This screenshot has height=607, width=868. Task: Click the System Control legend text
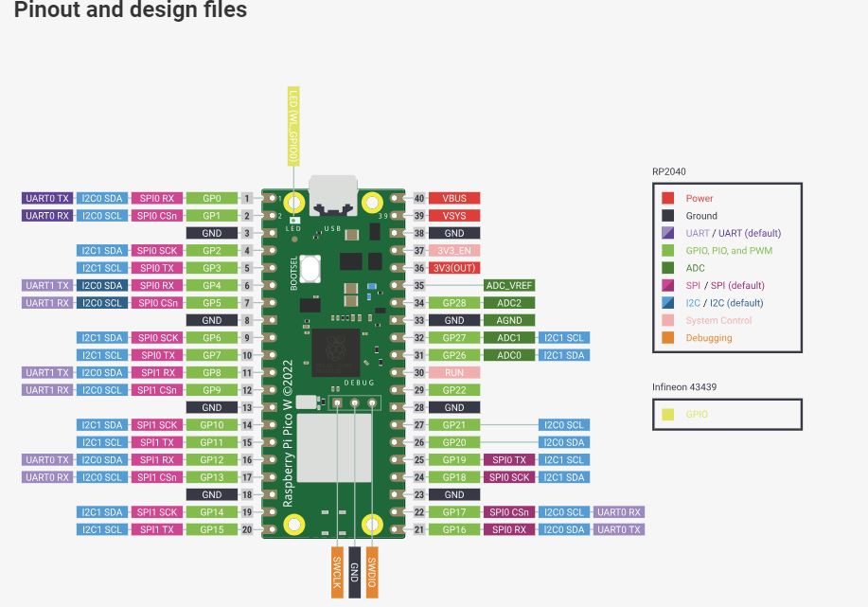[718, 320]
